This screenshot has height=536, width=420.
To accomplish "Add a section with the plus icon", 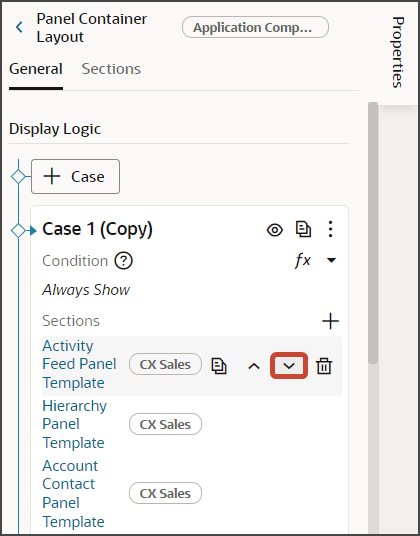I will [x=330, y=321].
